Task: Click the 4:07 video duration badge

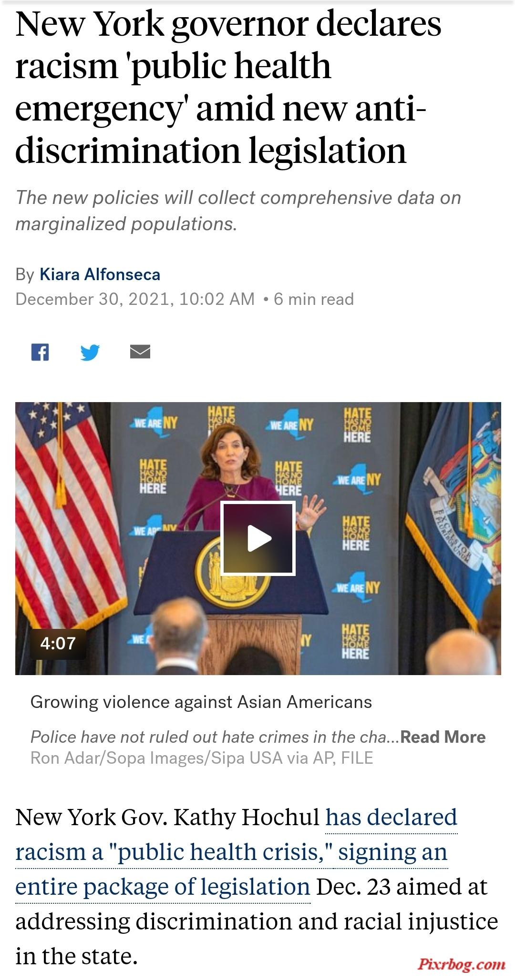Action: click(x=58, y=644)
